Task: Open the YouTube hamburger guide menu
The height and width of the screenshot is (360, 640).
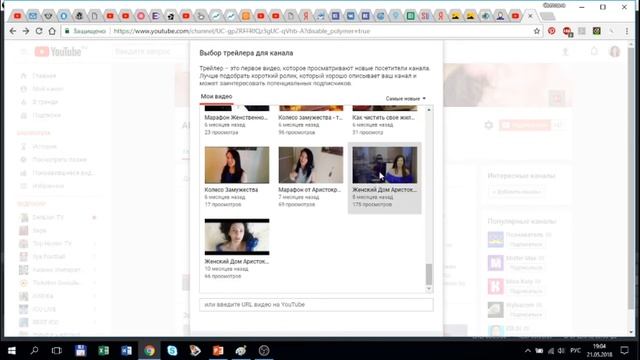Action: tap(23, 52)
